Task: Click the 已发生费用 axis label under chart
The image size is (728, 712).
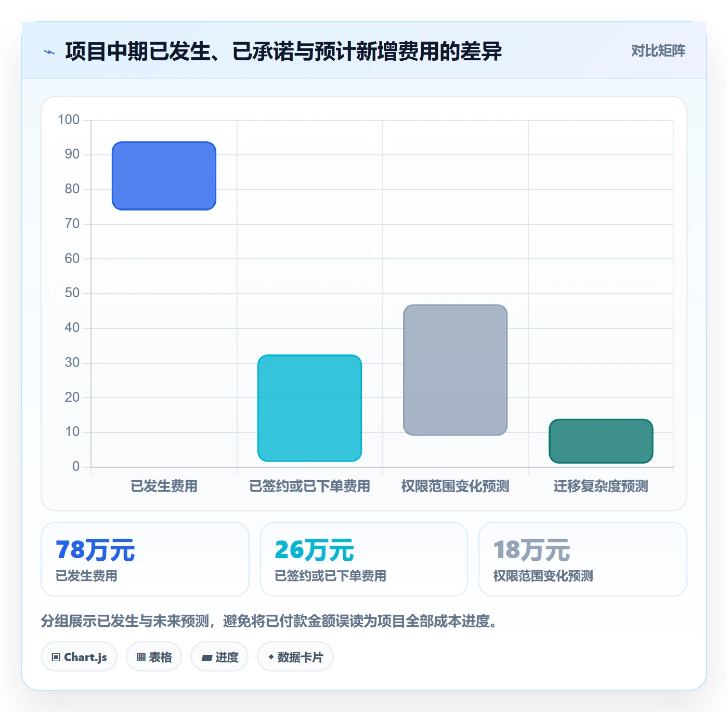Action: tap(164, 486)
